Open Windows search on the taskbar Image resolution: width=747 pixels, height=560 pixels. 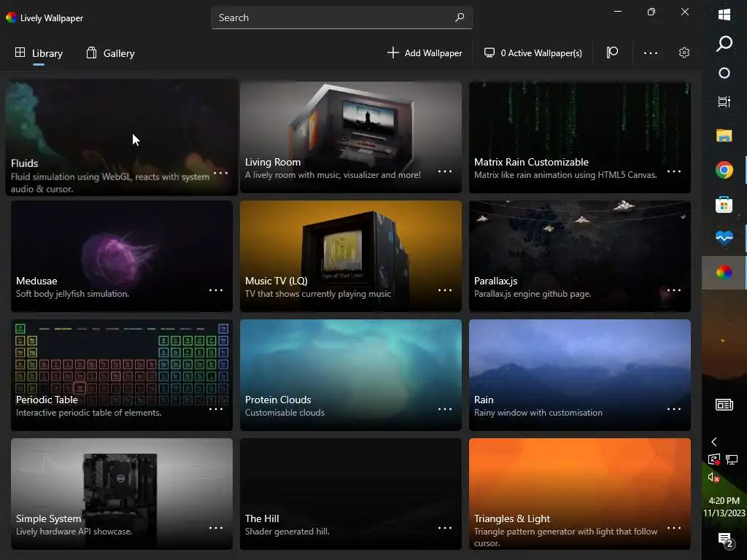click(x=724, y=43)
